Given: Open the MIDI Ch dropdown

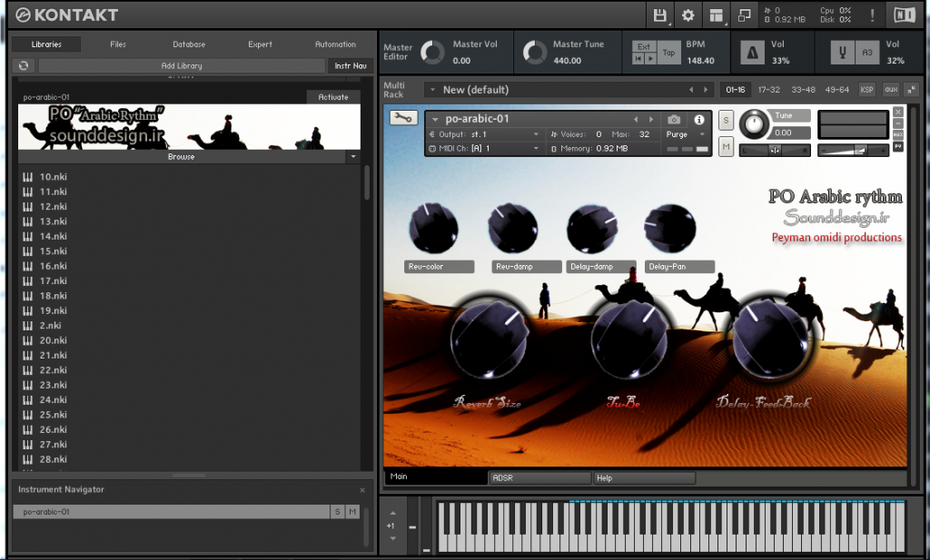Looking at the screenshot, I should pyautogui.click(x=536, y=149).
